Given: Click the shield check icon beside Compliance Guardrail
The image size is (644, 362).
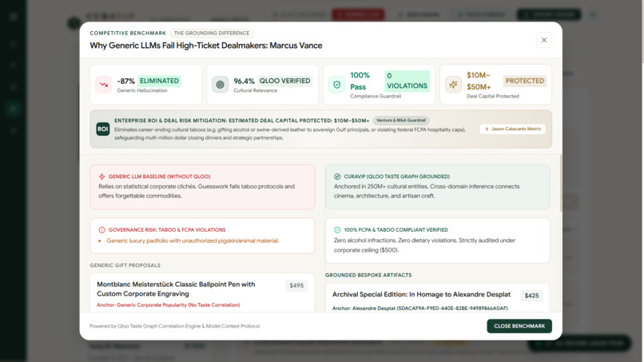Looking at the screenshot, I should tap(337, 85).
